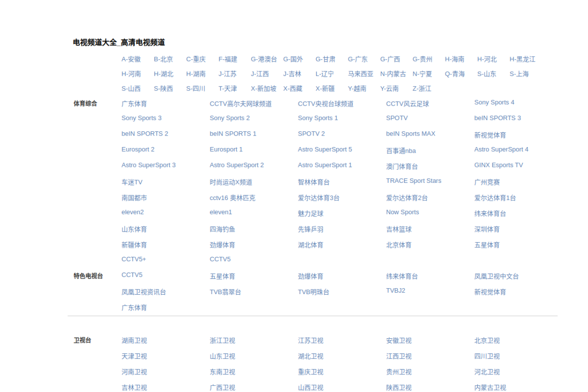Viewport: 588px width, 392px height.
Task: Go to N-内蒙古 region link
Action: [x=393, y=74]
